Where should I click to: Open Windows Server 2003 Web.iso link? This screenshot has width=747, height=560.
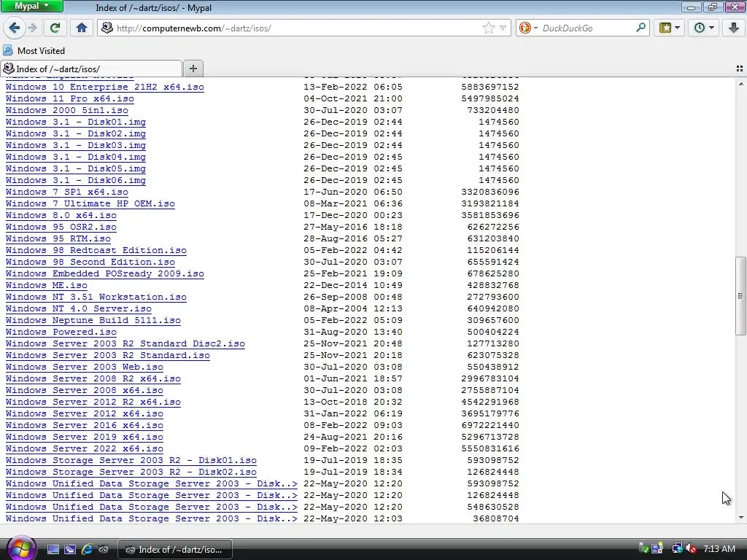click(85, 367)
